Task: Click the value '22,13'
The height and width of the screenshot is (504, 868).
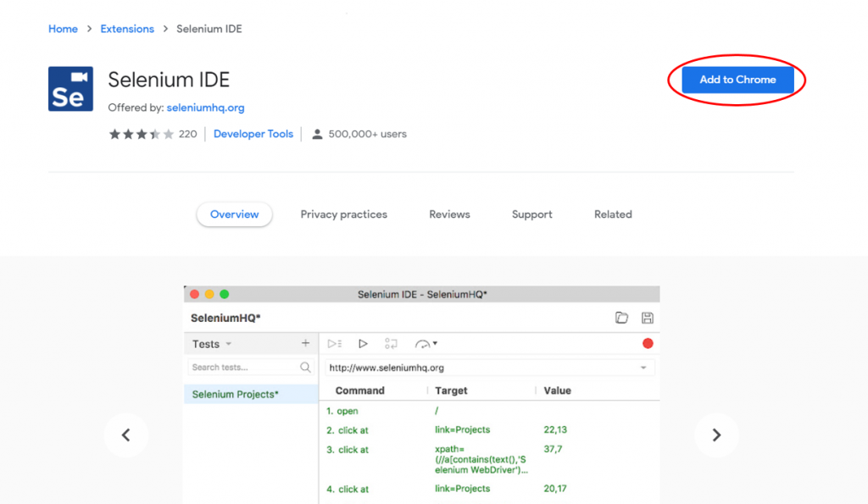Action: pos(555,429)
